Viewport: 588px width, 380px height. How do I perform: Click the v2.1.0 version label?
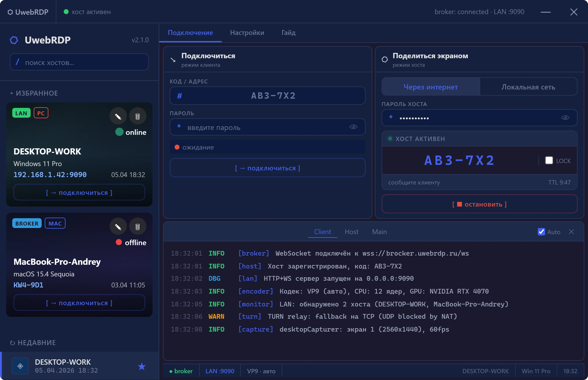pyautogui.click(x=140, y=40)
